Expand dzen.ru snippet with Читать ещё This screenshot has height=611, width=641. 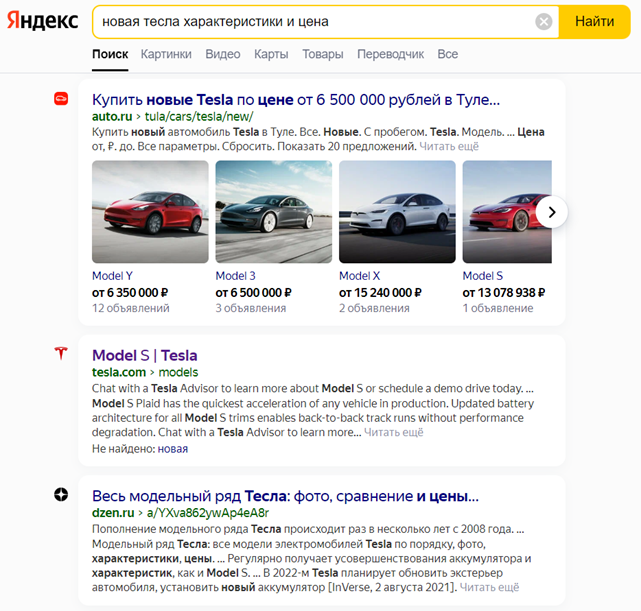coord(489,587)
